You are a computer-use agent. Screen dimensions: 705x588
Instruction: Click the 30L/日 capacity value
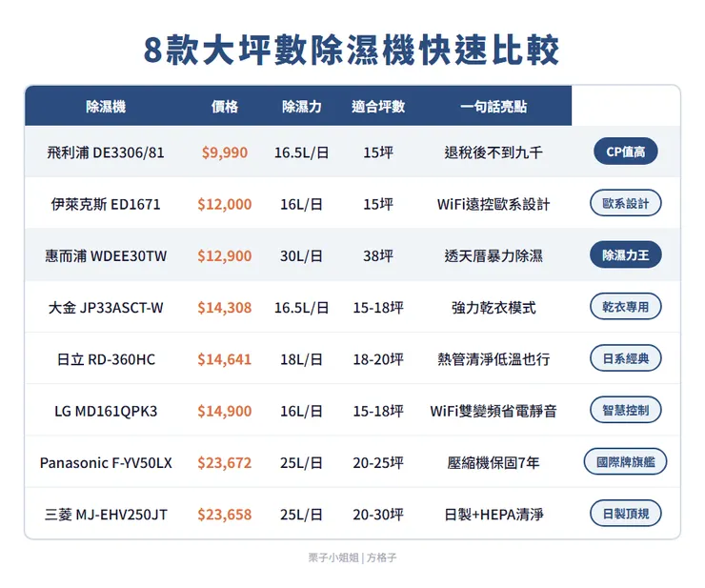pos(301,256)
